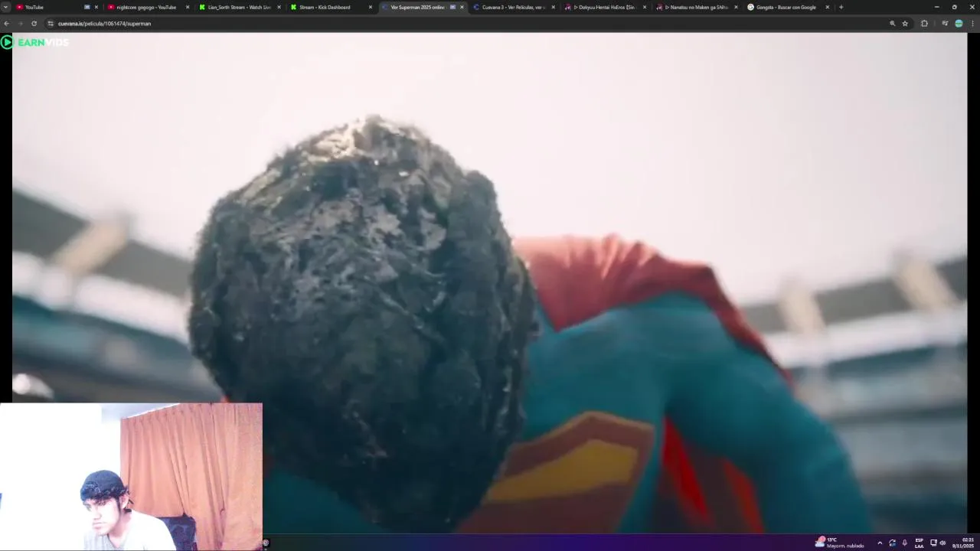Click the cuevana.is address bar URL
The image size is (980, 551).
104,24
